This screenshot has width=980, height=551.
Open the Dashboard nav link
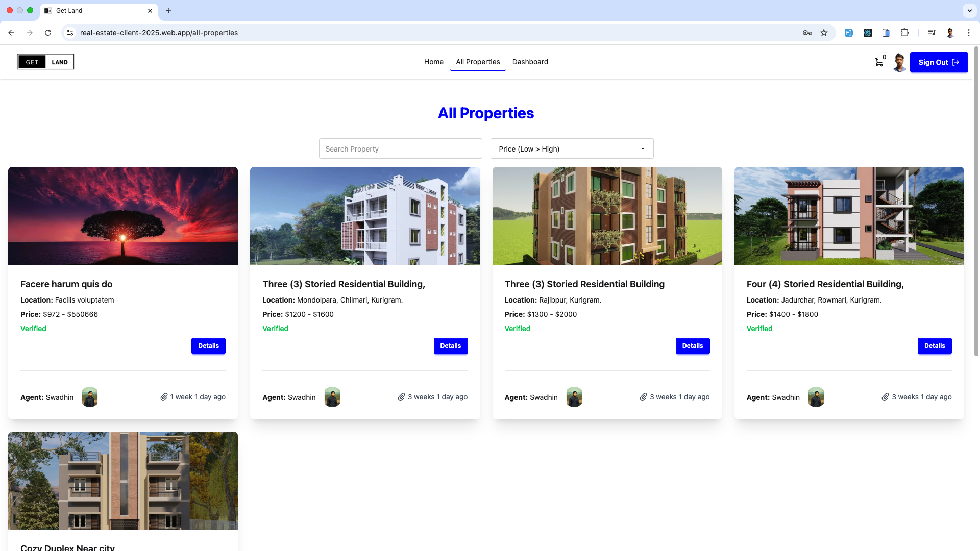(x=530, y=62)
